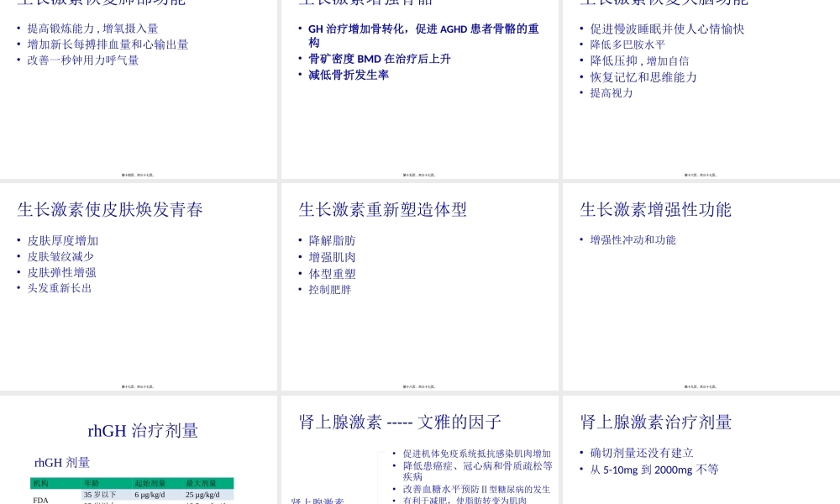Screen dimensions: 840x504
Task: Click the cell showing 25 µg/kg/d
Action: coord(202,495)
